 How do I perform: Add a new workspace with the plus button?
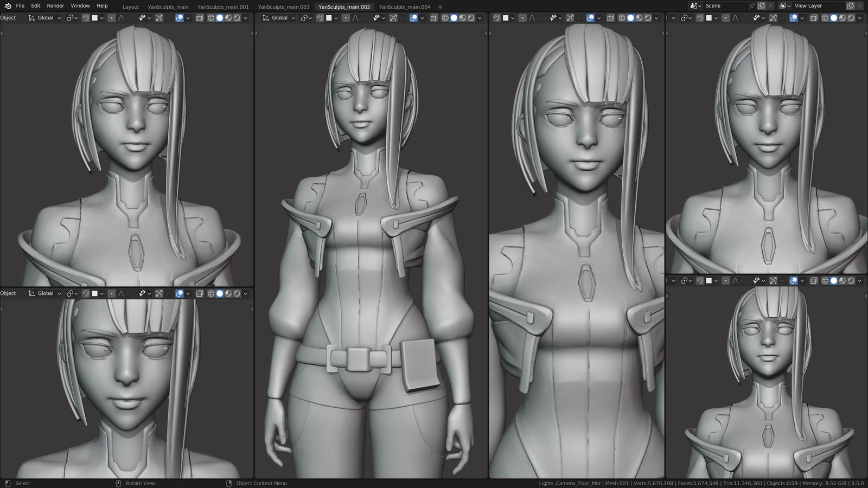(439, 7)
